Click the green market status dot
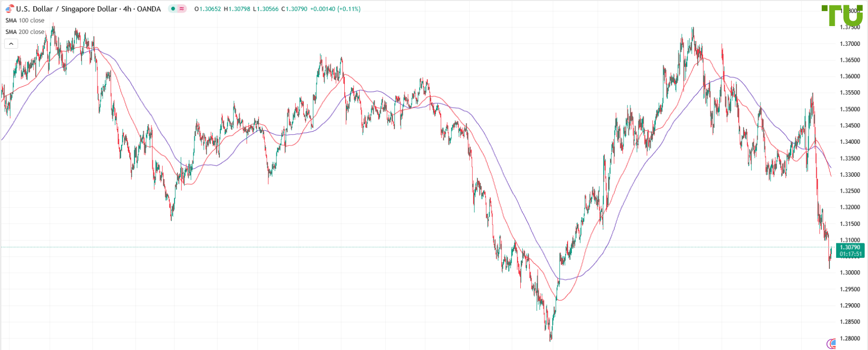The height and width of the screenshot is (350, 868). pyautogui.click(x=173, y=9)
